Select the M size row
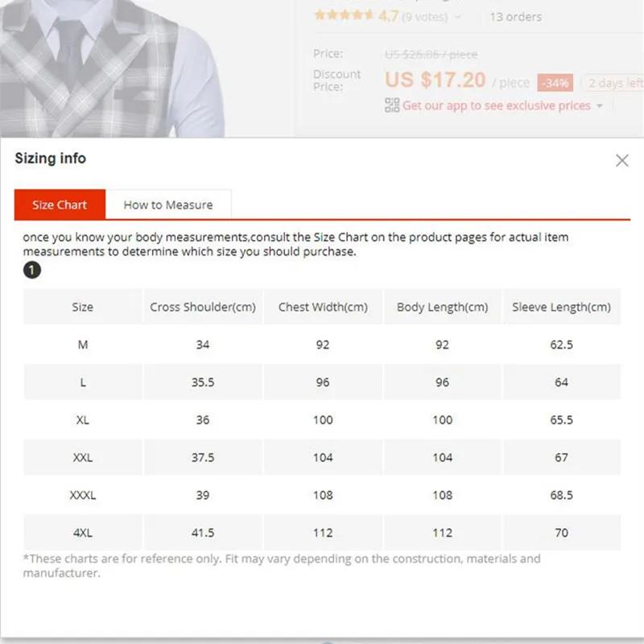This screenshot has height=644, width=644. click(322, 345)
